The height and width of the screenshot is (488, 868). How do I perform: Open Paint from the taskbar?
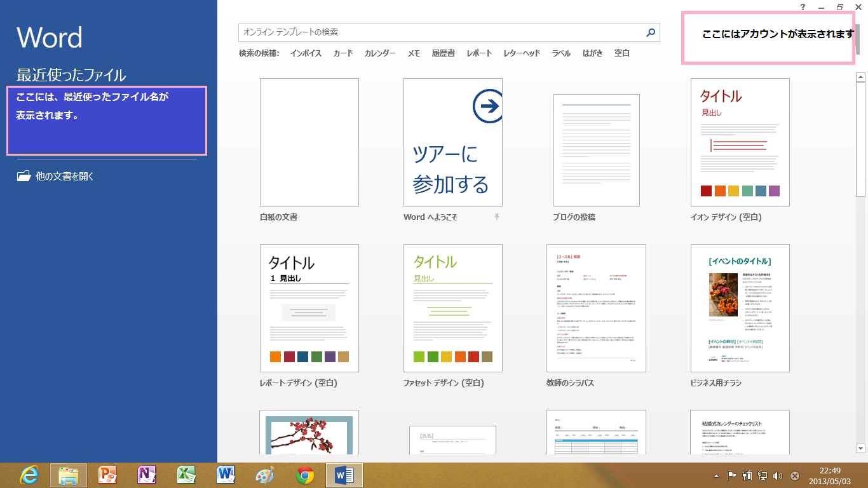(265, 475)
